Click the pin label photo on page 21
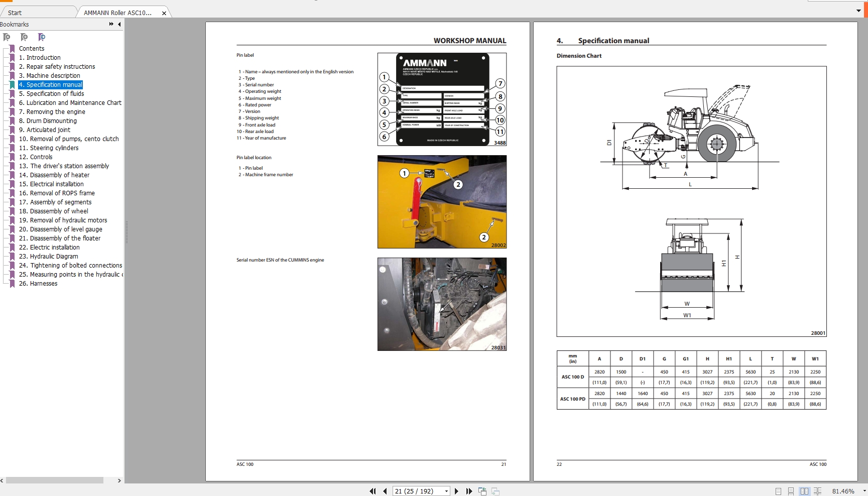Screen dimensions: 868x496 click(x=442, y=202)
